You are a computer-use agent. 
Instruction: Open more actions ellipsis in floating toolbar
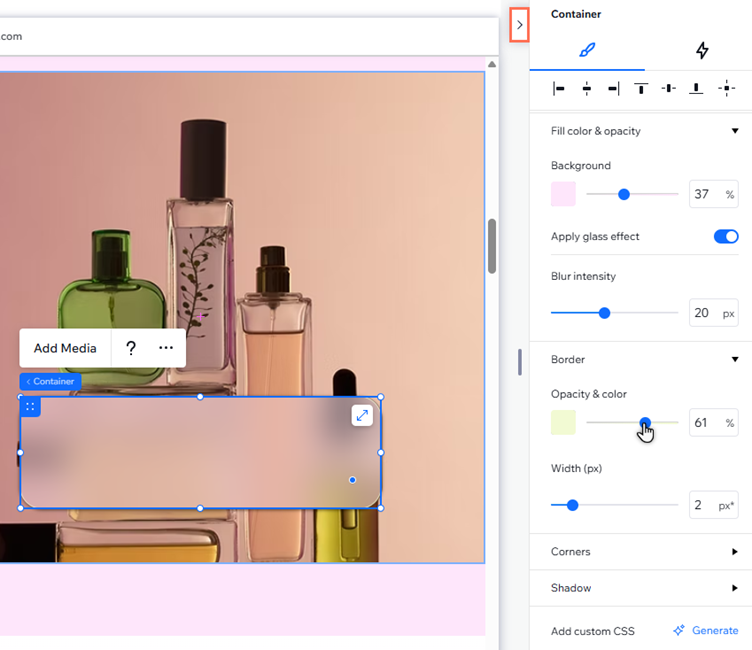click(x=166, y=348)
